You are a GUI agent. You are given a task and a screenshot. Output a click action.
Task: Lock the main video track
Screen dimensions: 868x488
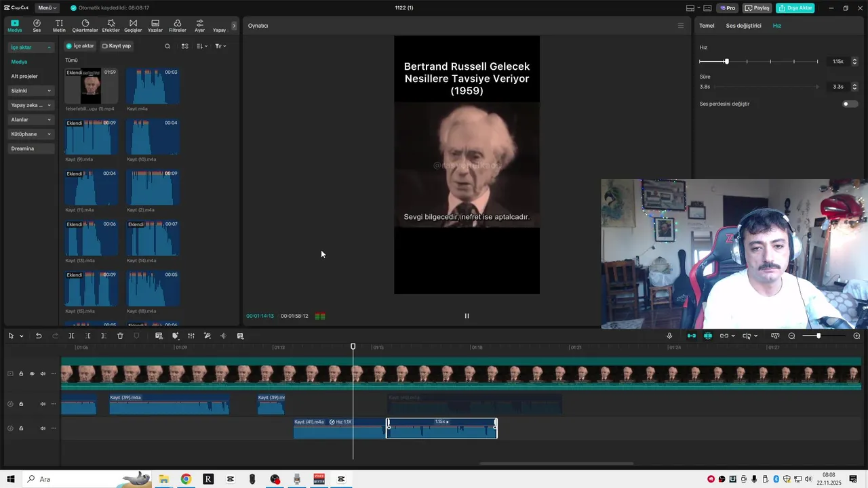click(21, 373)
